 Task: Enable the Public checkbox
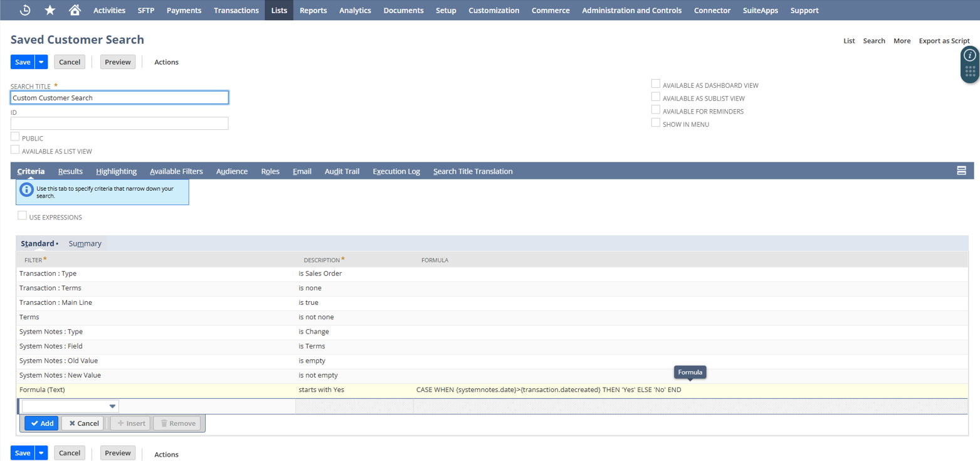[15, 137]
